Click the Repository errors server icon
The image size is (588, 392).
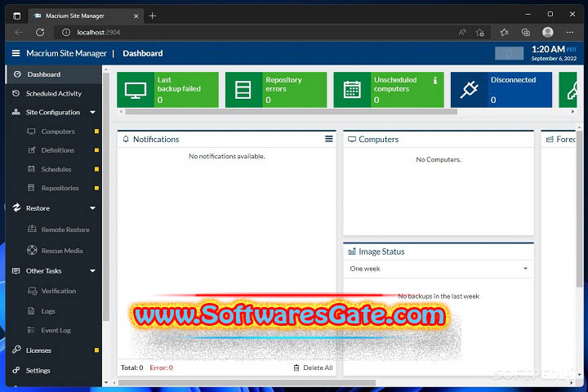click(x=243, y=90)
